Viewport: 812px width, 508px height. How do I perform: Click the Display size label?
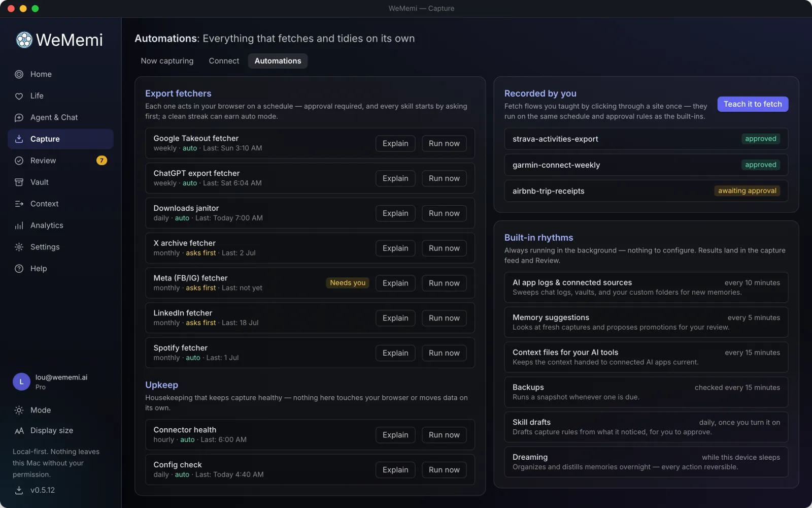pos(52,431)
